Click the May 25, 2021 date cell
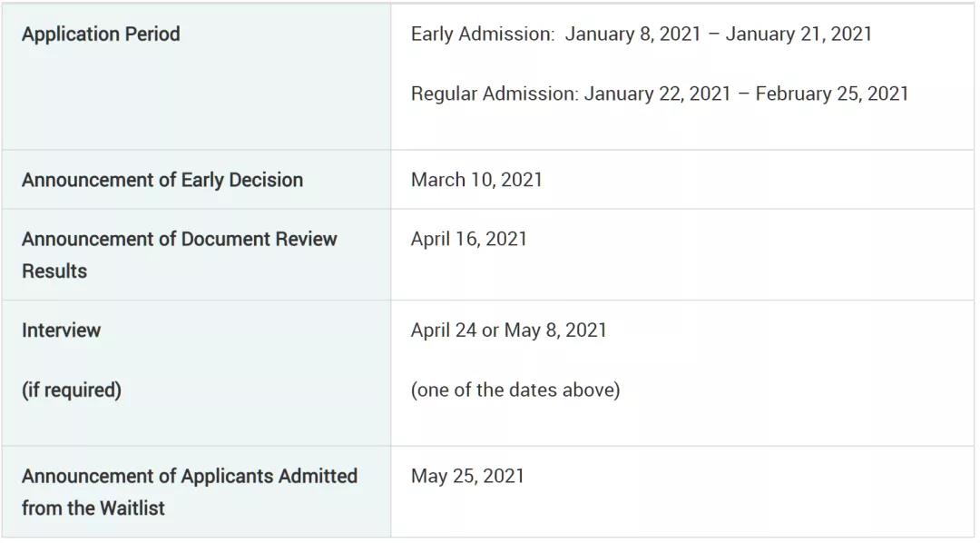 [x=467, y=476]
